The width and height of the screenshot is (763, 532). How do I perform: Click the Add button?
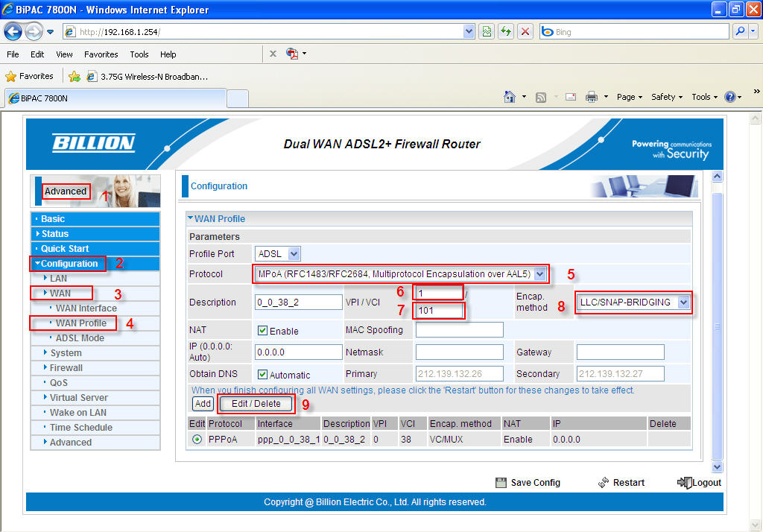[x=203, y=404]
